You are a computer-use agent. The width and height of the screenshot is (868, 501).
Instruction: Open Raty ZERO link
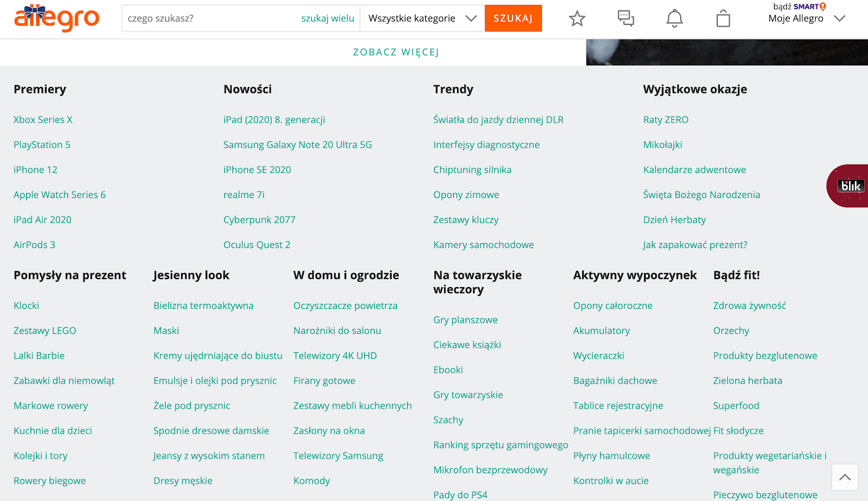point(666,120)
